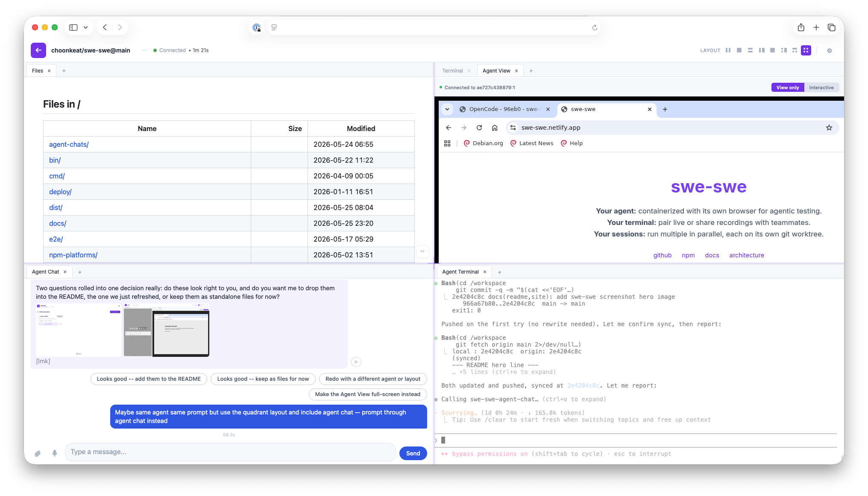
Task: Open Debian.org bookmark
Action: (x=484, y=143)
